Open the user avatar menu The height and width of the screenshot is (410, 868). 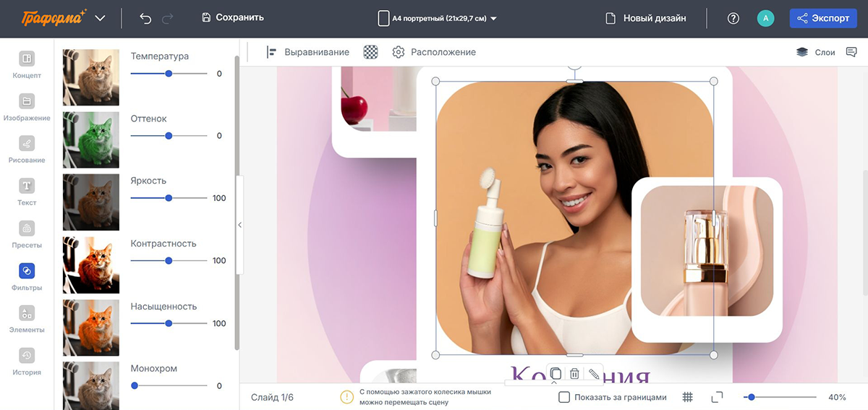tap(765, 18)
